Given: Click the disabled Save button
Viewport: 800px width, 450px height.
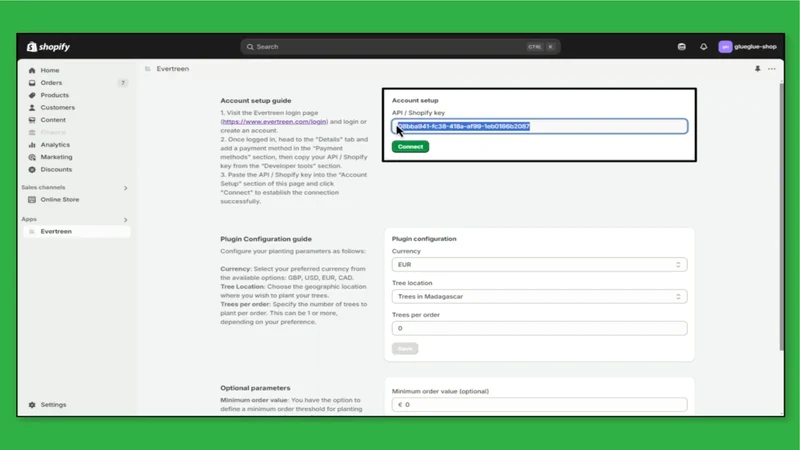Looking at the screenshot, I should tap(405, 349).
